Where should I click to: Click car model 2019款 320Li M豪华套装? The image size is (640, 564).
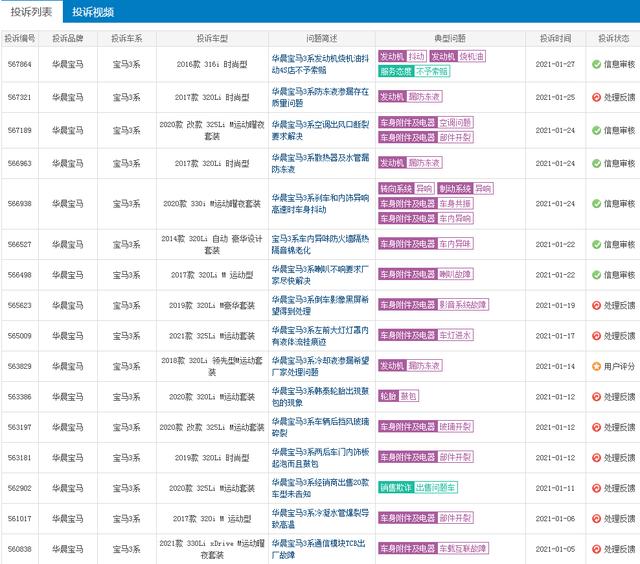click(x=212, y=305)
